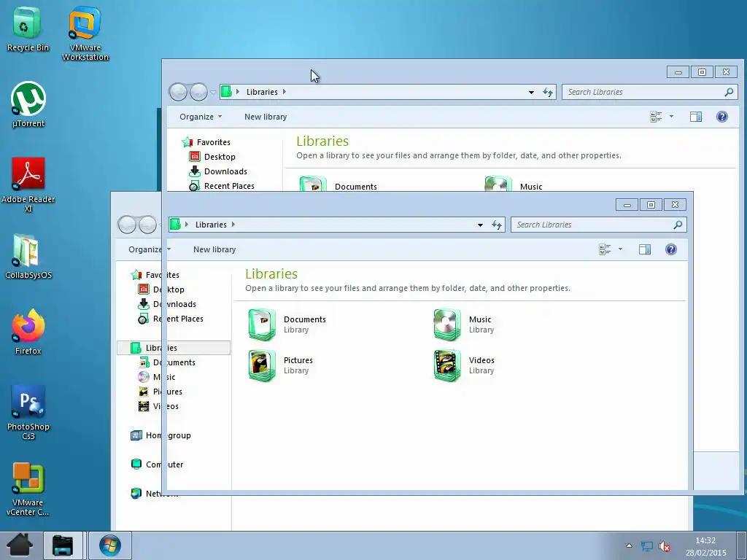Select Recent Places in back window sidebar
This screenshot has height=560, width=747.
[222, 186]
